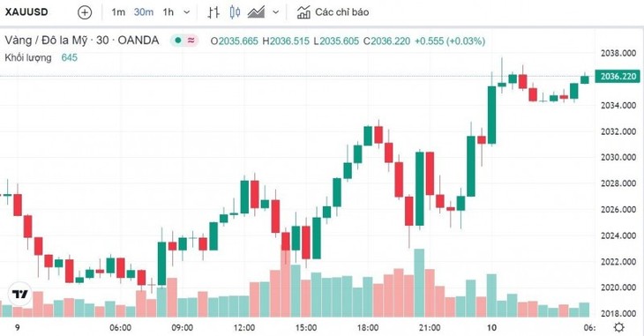Viewport: 644px width, 336px height.
Task: Open chart settings gear icon
Action: click(618, 327)
